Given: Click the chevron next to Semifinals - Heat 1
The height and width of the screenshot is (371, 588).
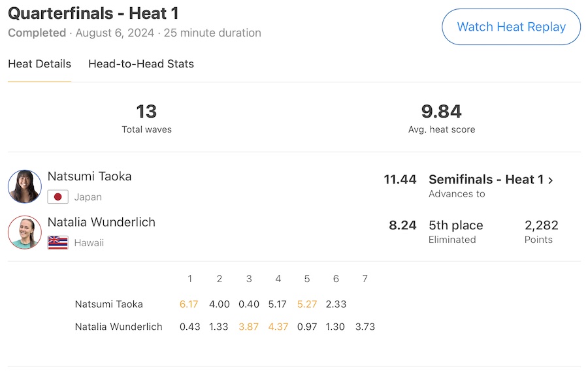Looking at the screenshot, I should (551, 180).
